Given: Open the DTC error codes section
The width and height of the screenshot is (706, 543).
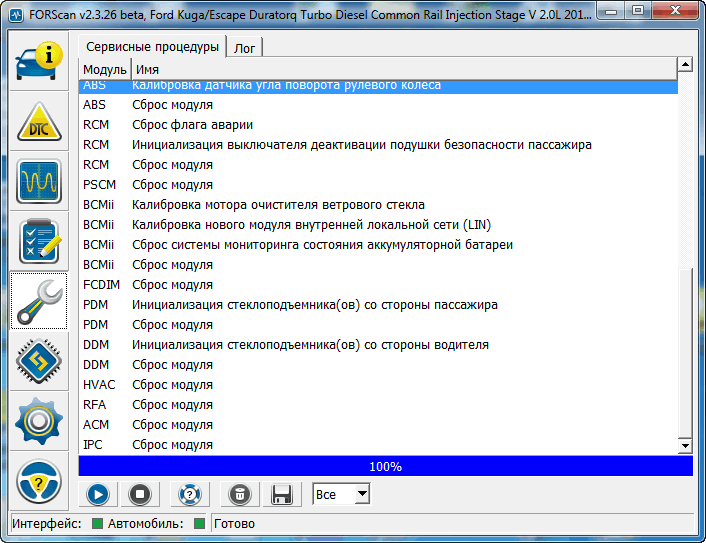Looking at the screenshot, I should (39, 121).
